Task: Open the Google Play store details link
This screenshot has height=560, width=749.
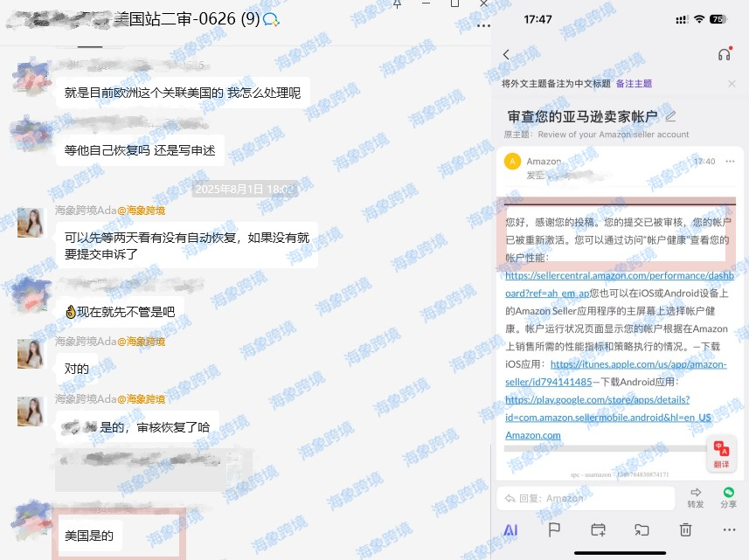Action: (x=608, y=408)
